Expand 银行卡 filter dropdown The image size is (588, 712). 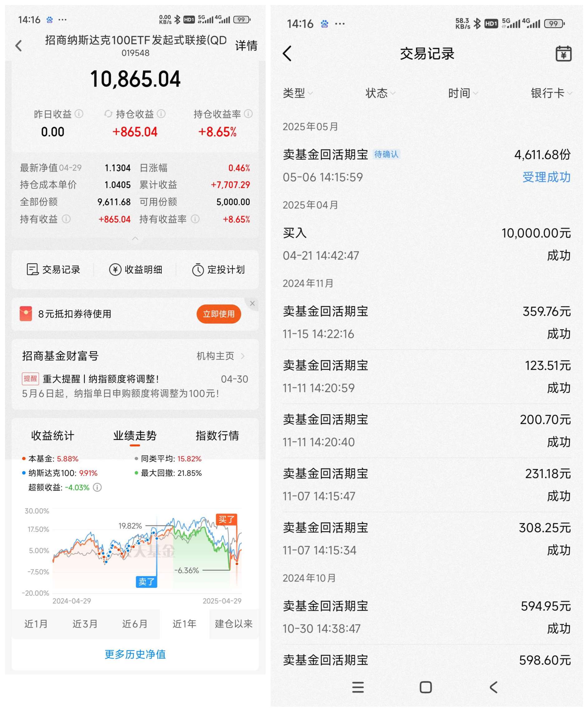(552, 93)
